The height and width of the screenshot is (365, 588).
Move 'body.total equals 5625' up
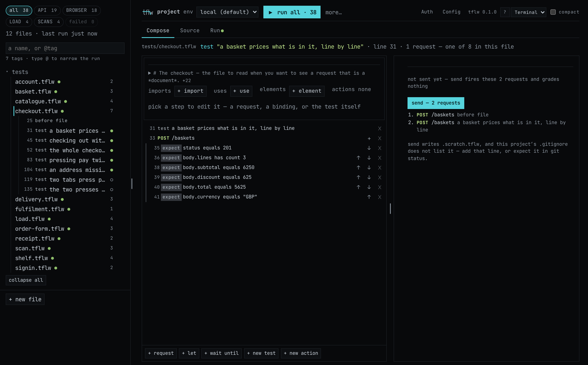click(358, 187)
